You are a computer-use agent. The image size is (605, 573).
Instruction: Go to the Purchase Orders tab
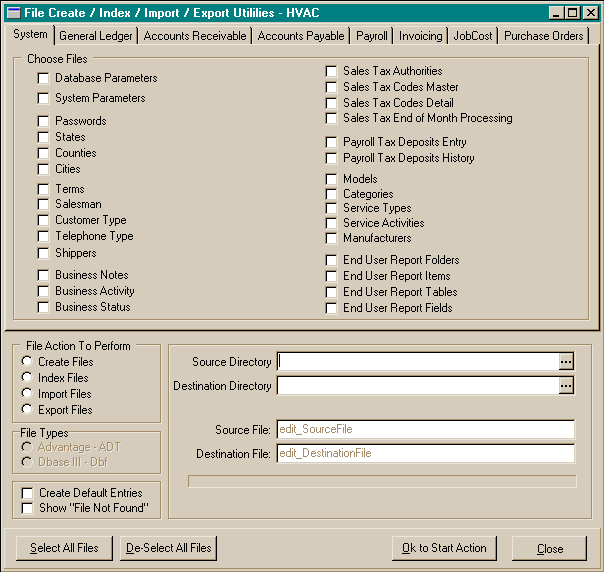point(543,36)
